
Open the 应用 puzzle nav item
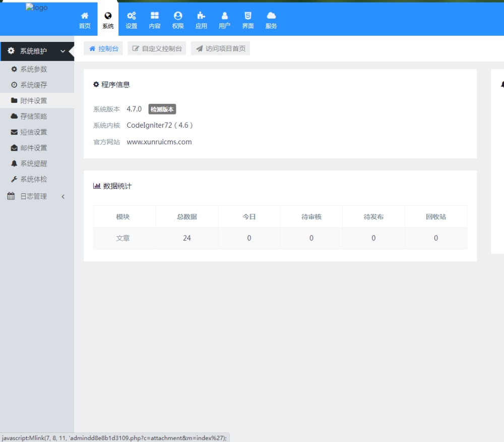tap(201, 20)
